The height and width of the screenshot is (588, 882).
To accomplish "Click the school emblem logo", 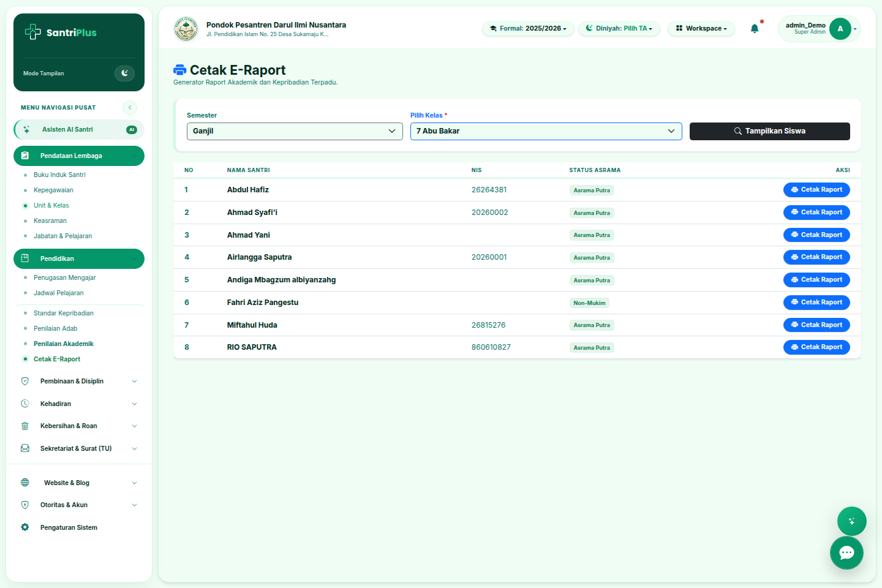I will [186, 29].
